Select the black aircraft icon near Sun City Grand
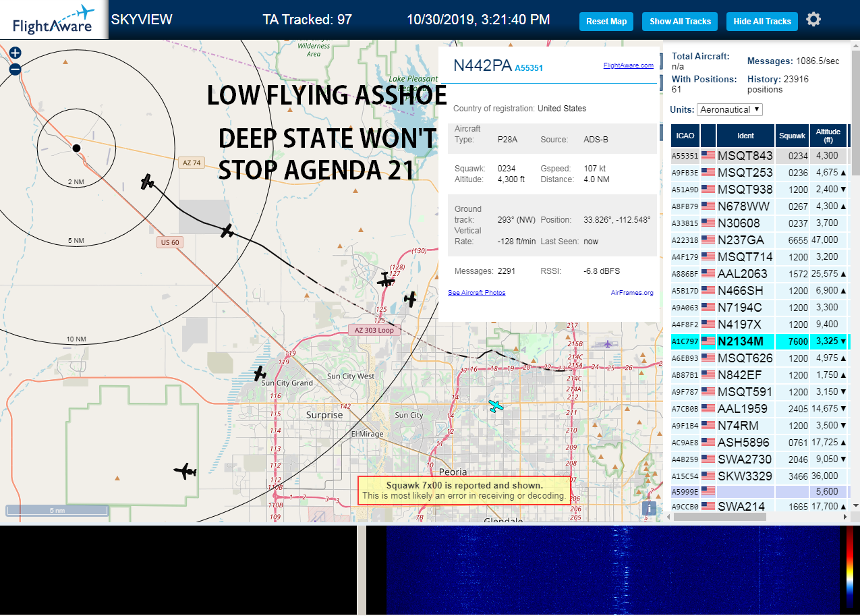 point(260,373)
